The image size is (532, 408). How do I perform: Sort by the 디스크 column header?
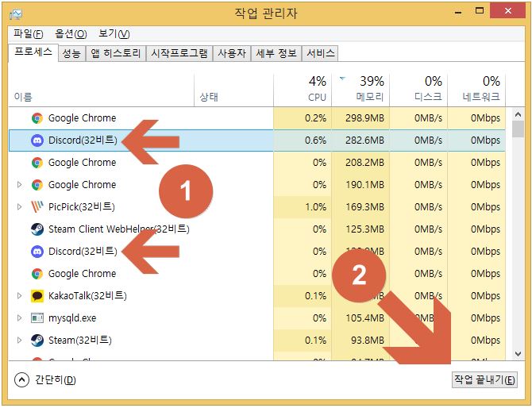(x=418, y=90)
